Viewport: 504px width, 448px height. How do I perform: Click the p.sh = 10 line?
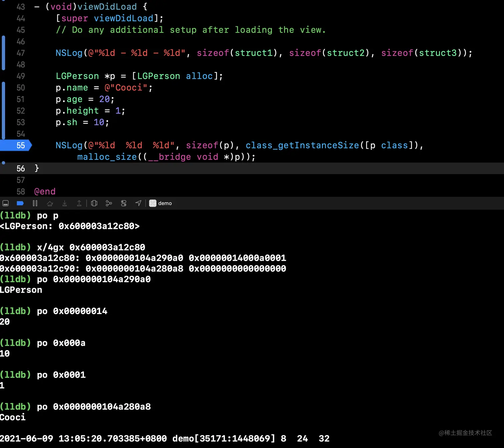82,122
